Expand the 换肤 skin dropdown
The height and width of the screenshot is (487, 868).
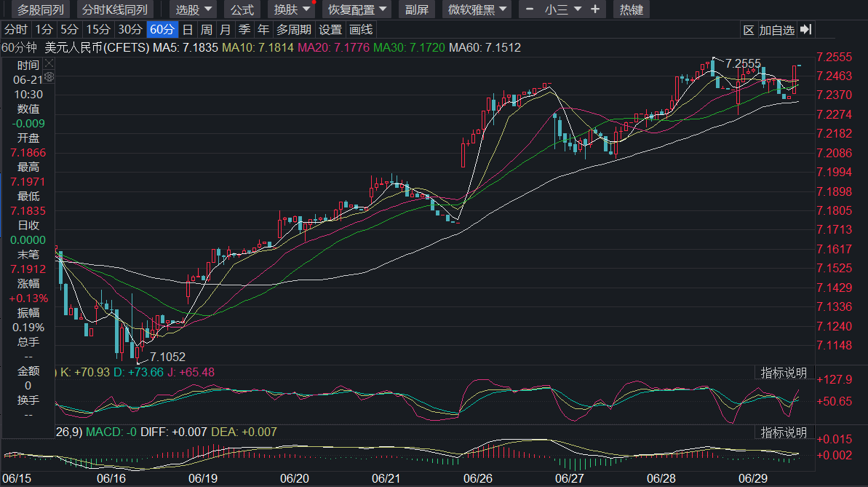pyautogui.click(x=291, y=9)
